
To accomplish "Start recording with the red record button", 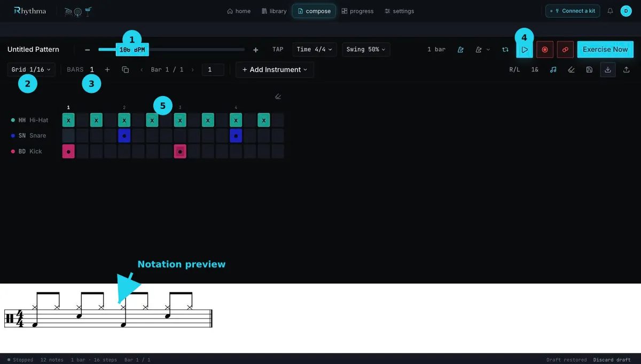I will click(545, 50).
